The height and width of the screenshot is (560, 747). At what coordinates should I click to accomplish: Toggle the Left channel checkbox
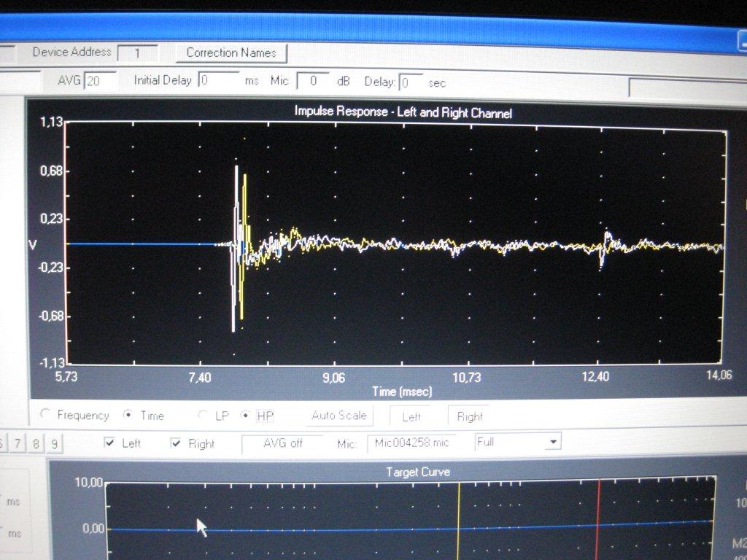[x=109, y=443]
